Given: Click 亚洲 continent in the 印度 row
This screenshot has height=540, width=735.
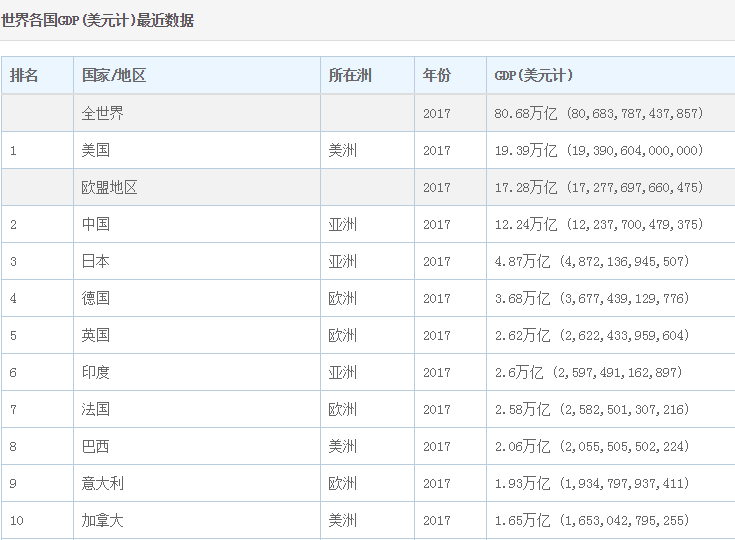Looking at the screenshot, I should pyautogui.click(x=343, y=372).
